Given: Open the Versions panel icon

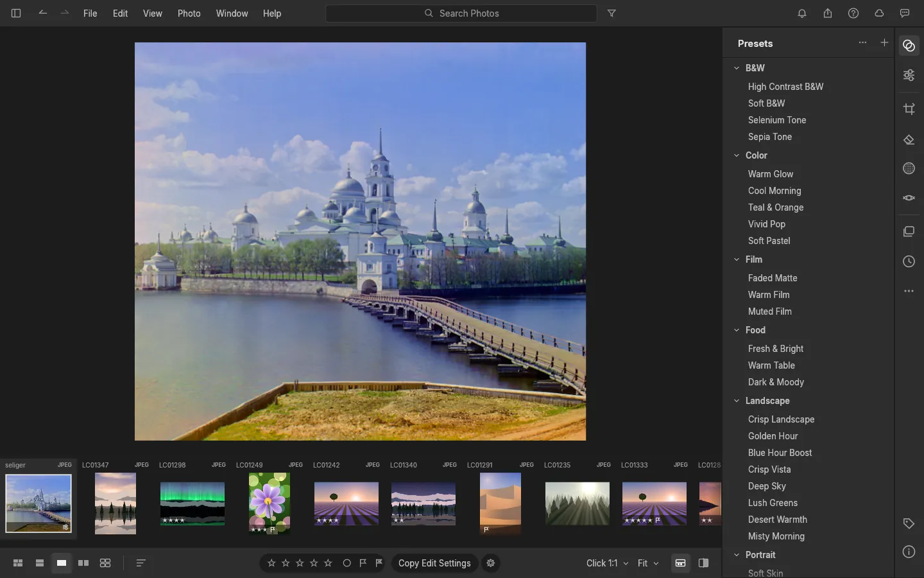Looking at the screenshot, I should coord(909,231).
